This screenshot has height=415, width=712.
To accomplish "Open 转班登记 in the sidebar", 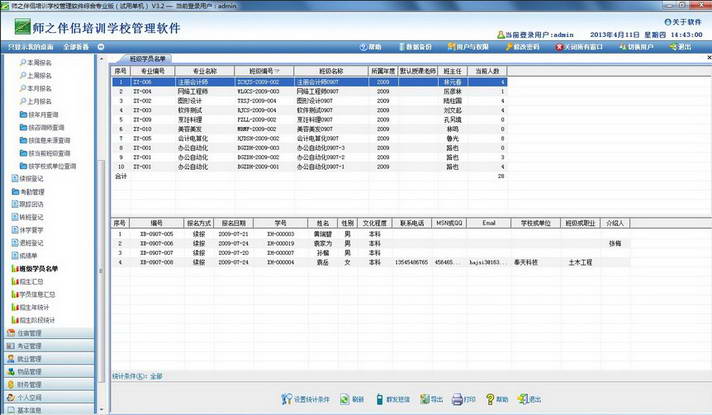I will point(27,217).
